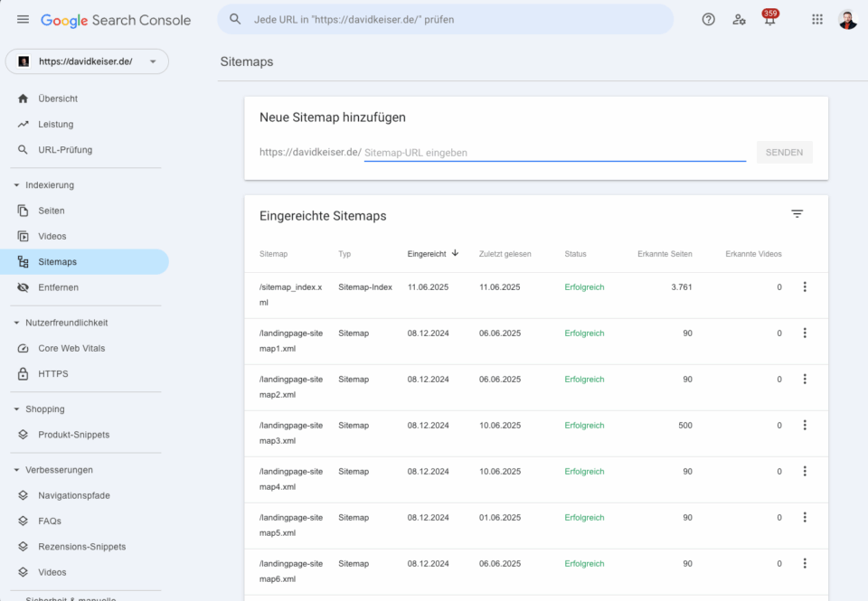
Task: Go to Core Web Vitals report
Action: click(x=71, y=349)
